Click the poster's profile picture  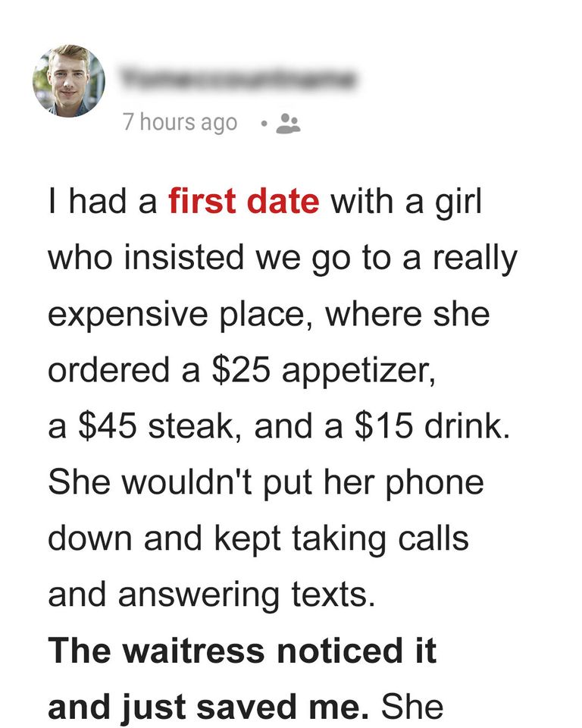point(68,80)
